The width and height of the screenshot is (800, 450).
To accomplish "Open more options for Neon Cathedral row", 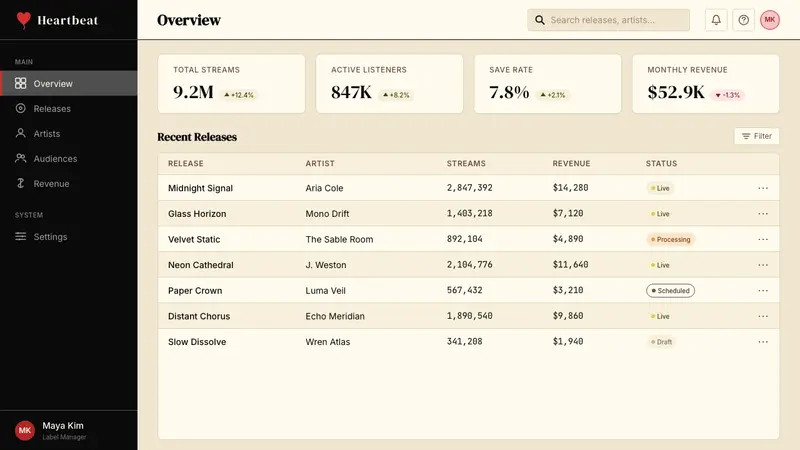I will (763, 265).
